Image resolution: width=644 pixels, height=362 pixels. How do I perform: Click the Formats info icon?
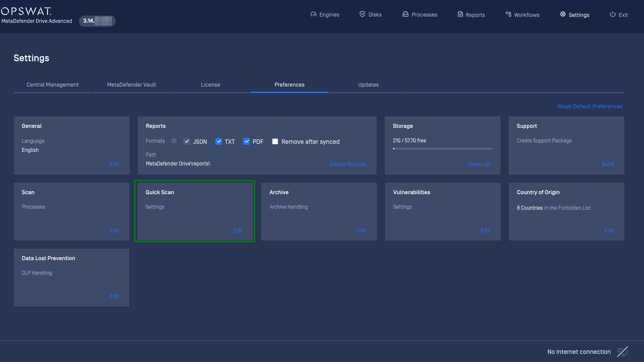pyautogui.click(x=174, y=141)
